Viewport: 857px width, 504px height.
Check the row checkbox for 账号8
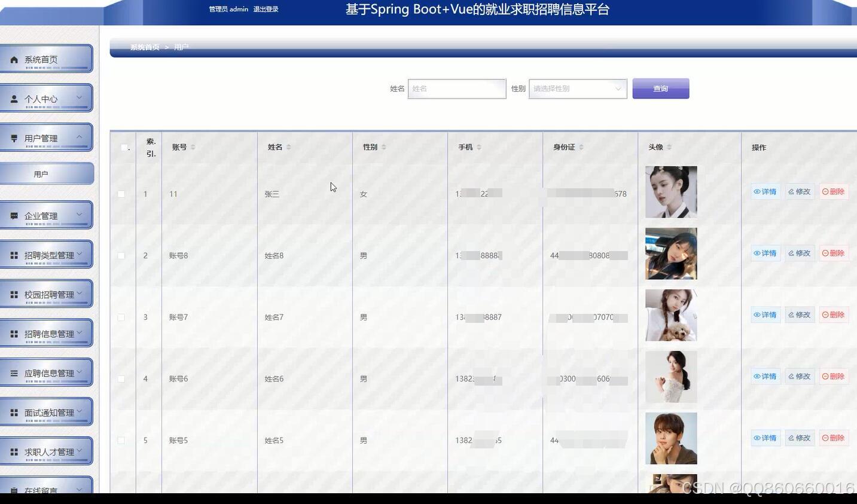121,255
